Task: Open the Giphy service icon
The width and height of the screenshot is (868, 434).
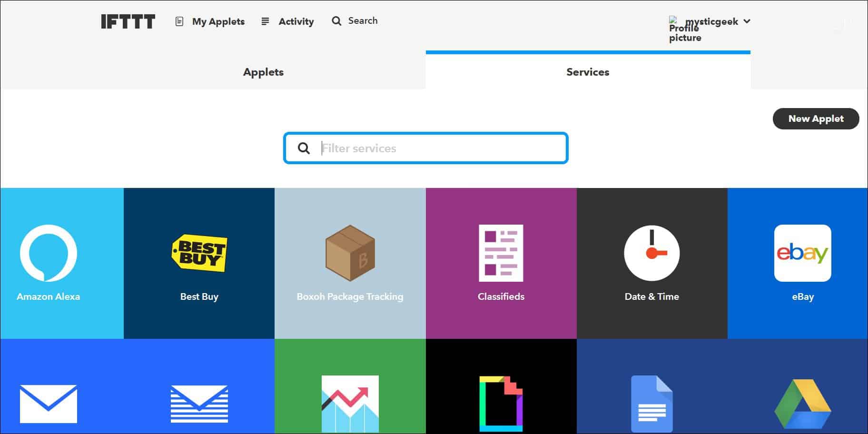Action: pos(501,404)
